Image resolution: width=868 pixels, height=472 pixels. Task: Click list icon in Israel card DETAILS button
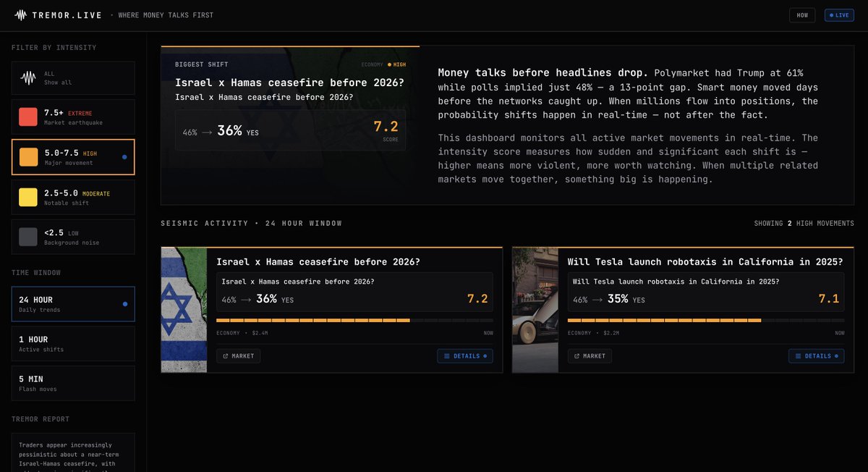click(446, 356)
